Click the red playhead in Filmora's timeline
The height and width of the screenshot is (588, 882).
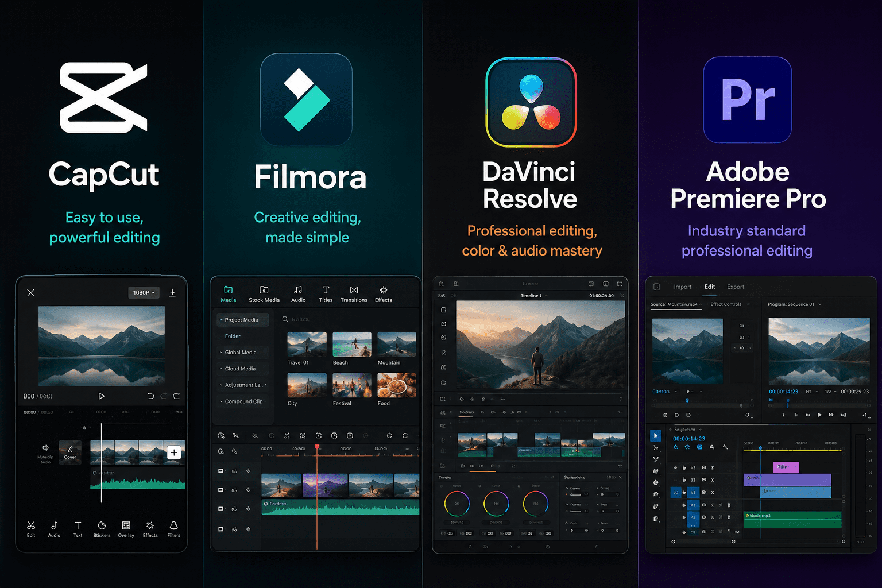316,446
